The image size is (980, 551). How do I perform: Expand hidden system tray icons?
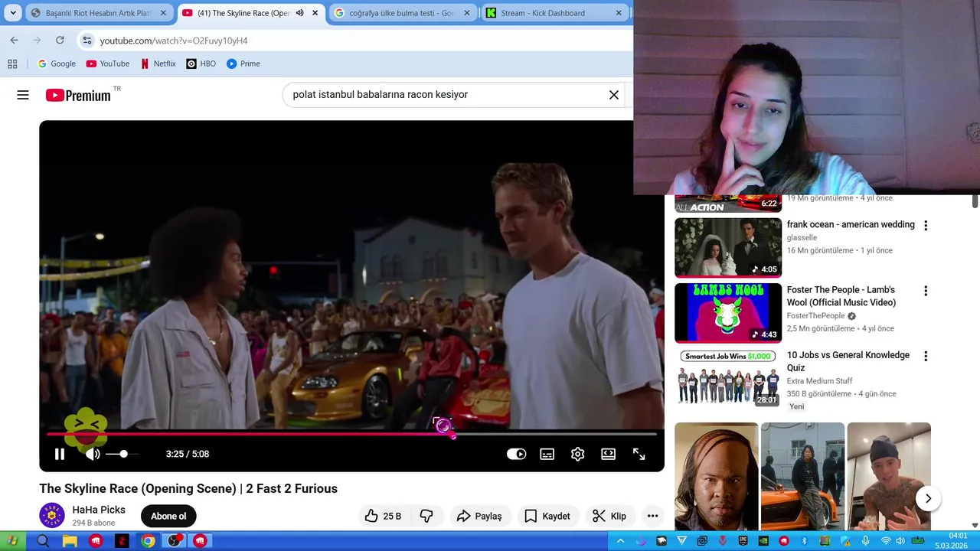pyautogui.click(x=621, y=541)
